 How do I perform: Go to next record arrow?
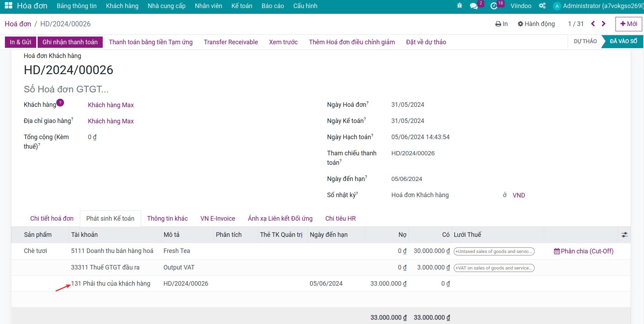[604, 24]
